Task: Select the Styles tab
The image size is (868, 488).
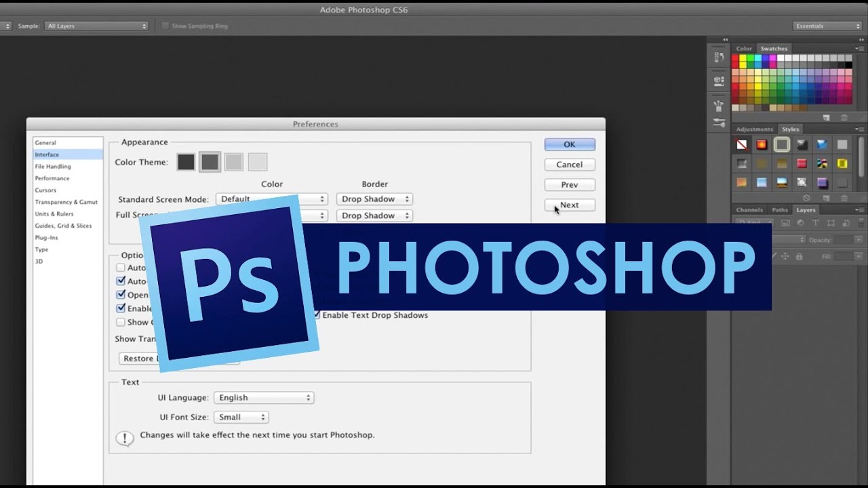Action: click(x=791, y=129)
